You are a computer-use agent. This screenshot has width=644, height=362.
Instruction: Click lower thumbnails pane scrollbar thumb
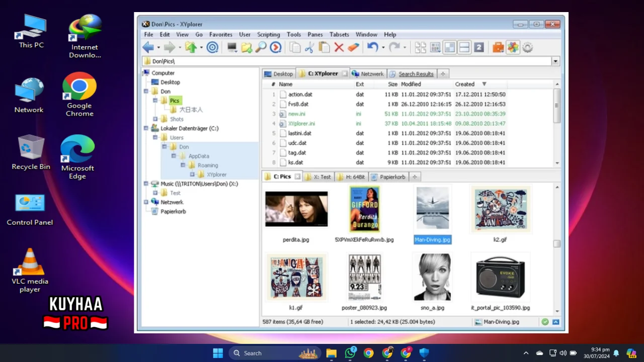point(556,244)
